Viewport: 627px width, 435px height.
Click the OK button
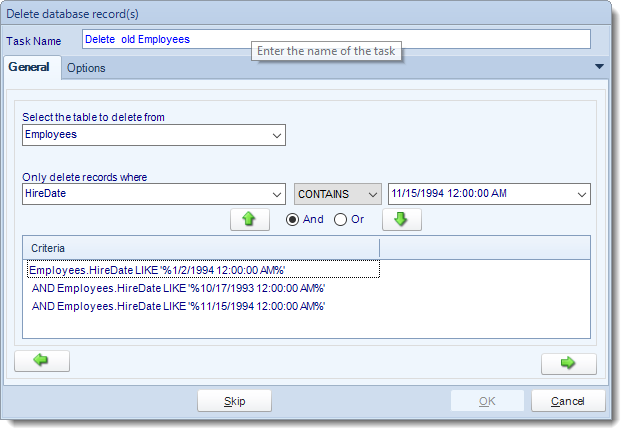[487, 401]
